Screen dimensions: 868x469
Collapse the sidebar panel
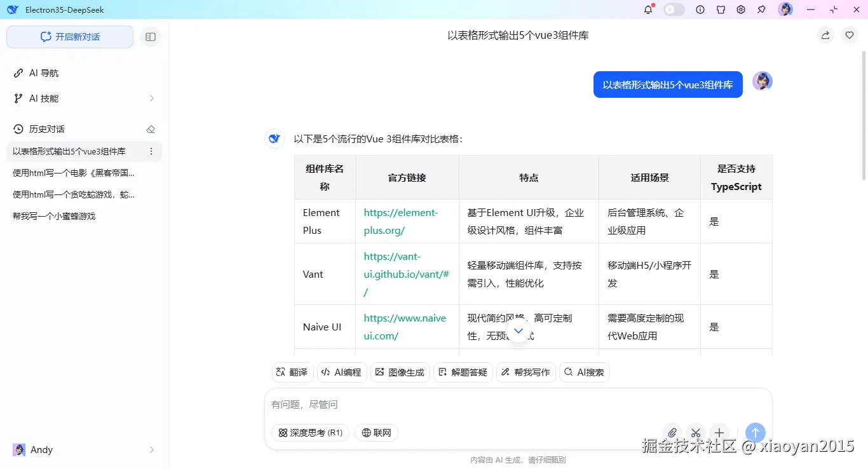coord(151,37)
